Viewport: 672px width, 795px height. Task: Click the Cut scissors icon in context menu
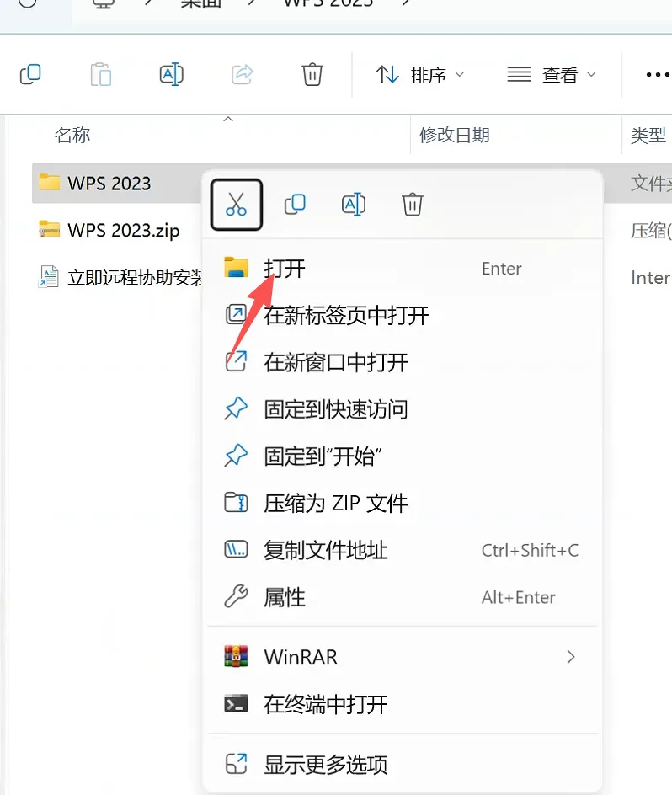click(x=237, y=205)
